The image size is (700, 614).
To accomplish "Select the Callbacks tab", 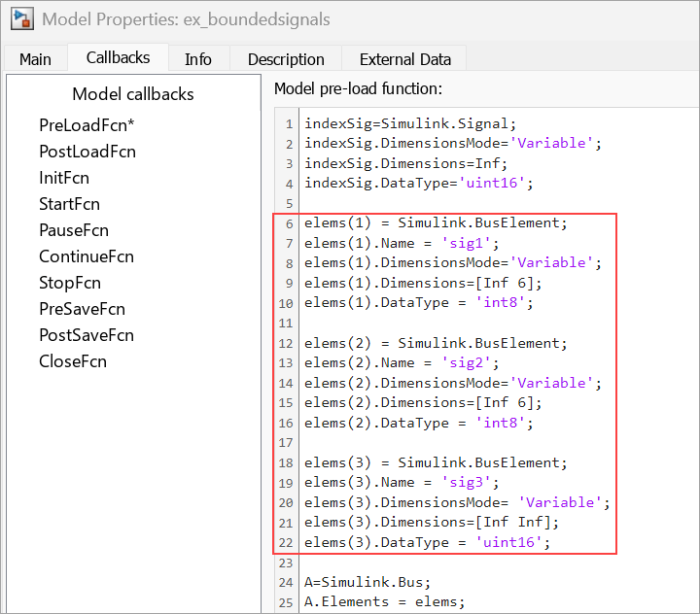I will click(118, 57).
